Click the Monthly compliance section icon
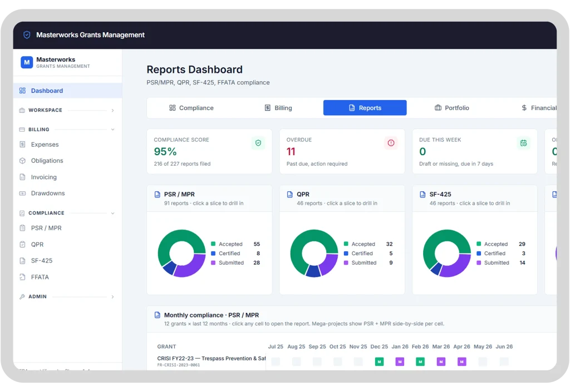Screen dimensions: 570x392 158,315
